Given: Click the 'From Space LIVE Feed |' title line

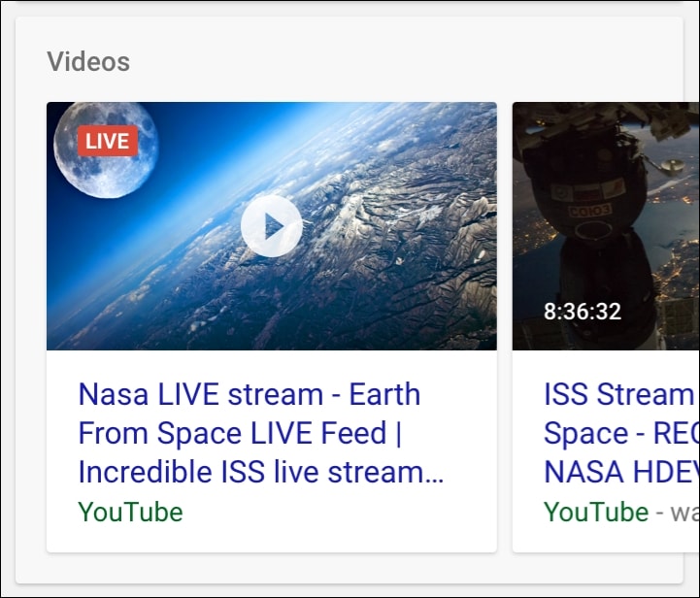Looking at the screenshot, I should [x=240, y=434].
